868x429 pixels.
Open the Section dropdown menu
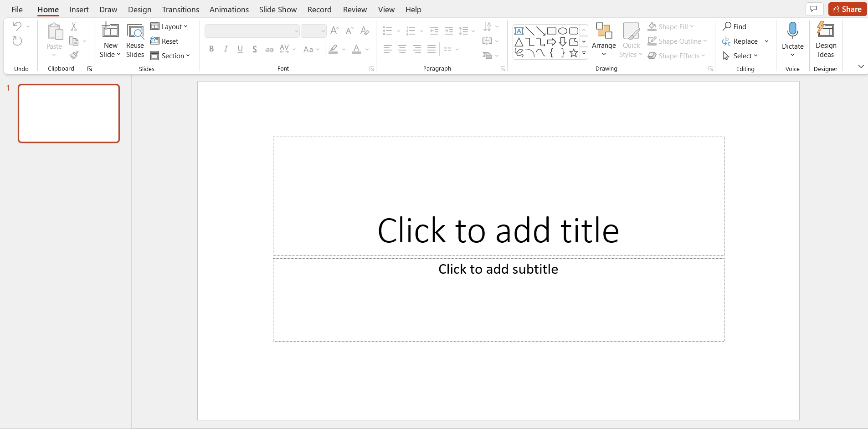coord(170,56)
